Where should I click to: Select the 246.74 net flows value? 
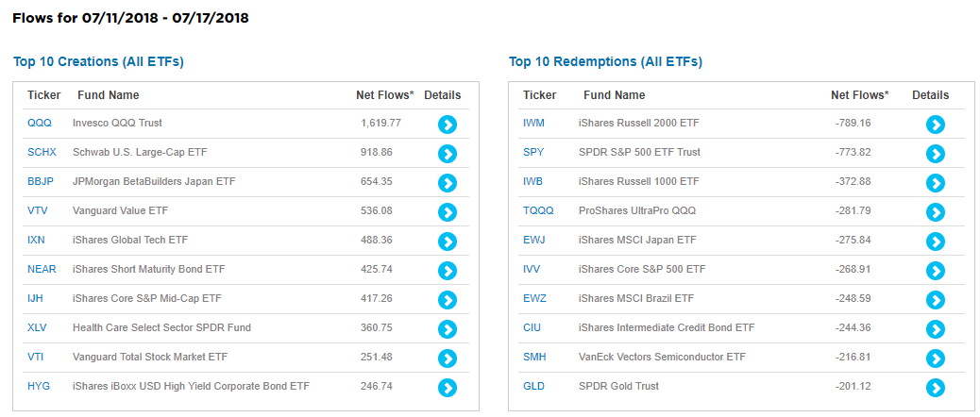coord(377,387)
